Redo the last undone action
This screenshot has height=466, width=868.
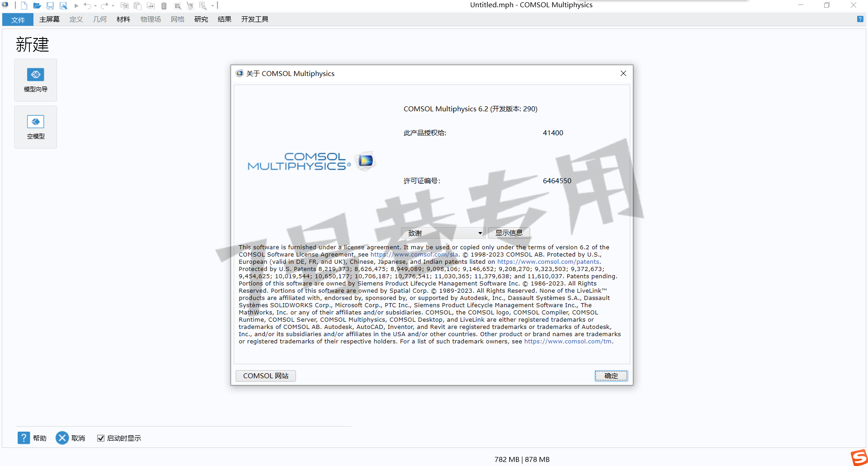click(104, 6)
